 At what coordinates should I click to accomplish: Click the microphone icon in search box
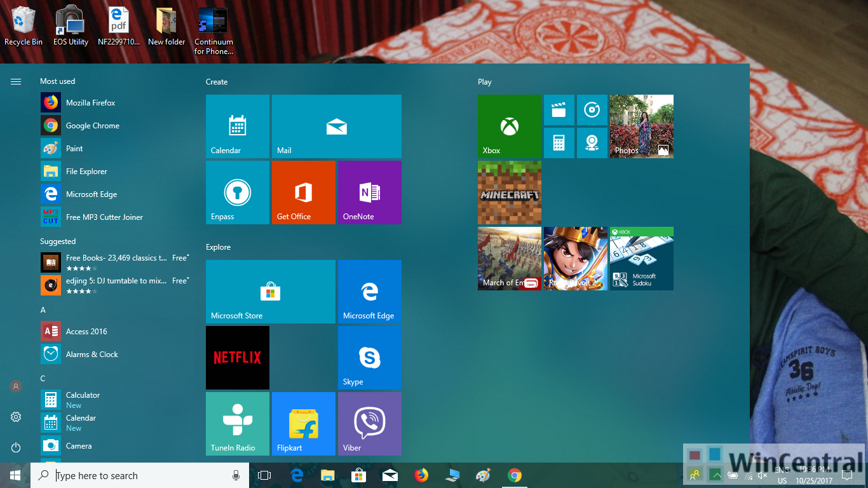point(236,475)
